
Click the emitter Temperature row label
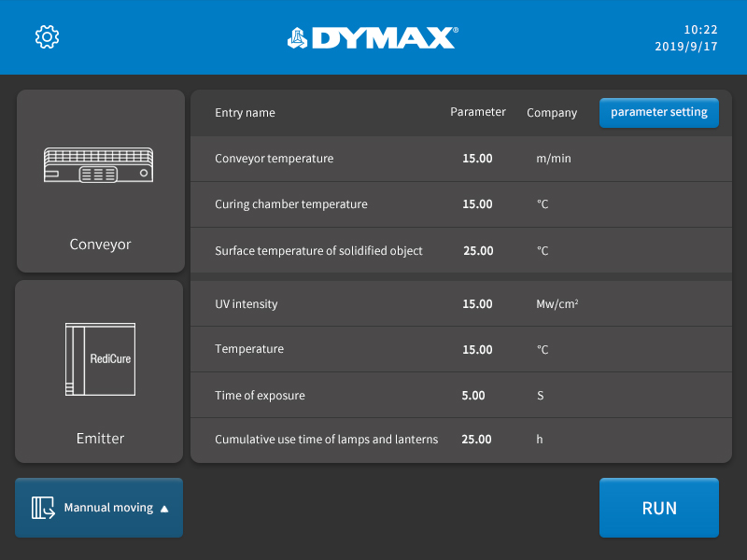coord(249,349)
